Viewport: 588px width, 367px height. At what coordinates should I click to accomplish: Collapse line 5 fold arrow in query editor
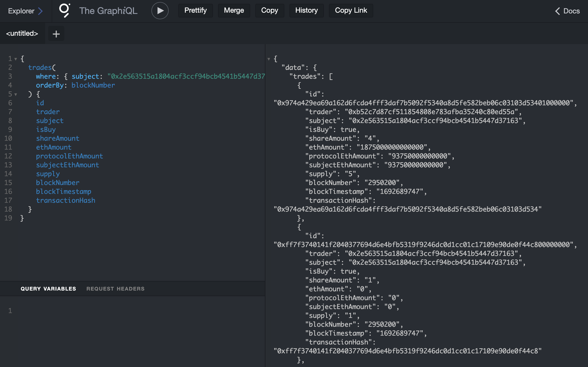click(16, 94)
